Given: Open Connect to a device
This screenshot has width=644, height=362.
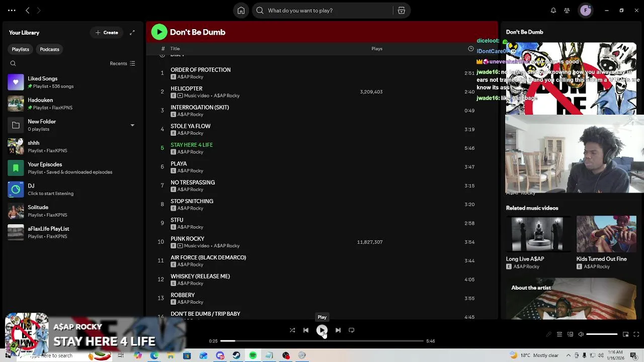Looking at the screenshot, I should (570, 334).
